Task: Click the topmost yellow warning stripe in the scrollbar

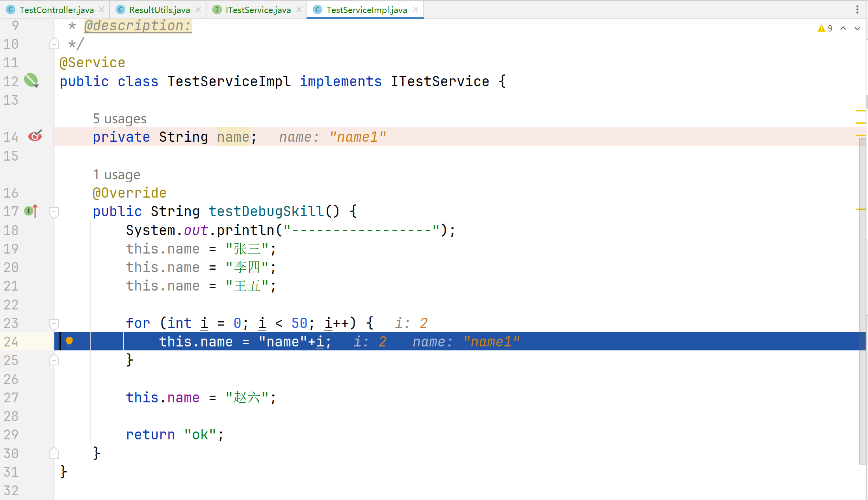Action: [861, 111]
